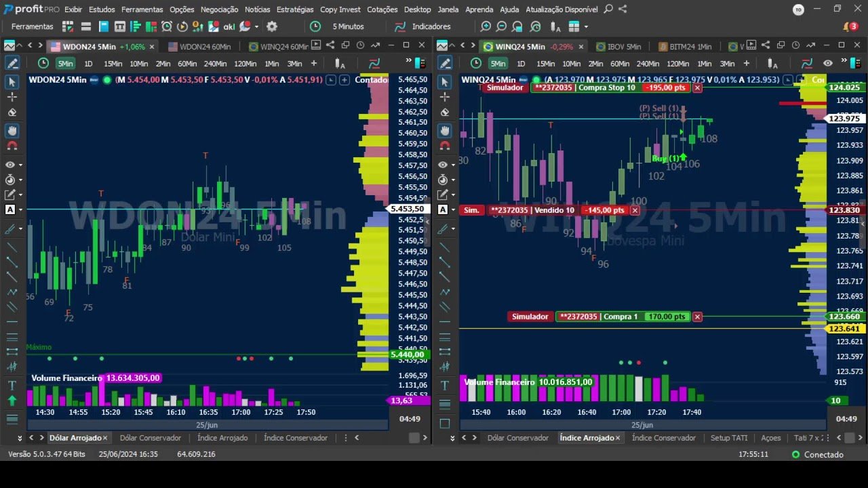Viewport: 868px width, 488px height.
Task: Open the notifications bell with 3 alerts
Action: [x=850, y=26]
